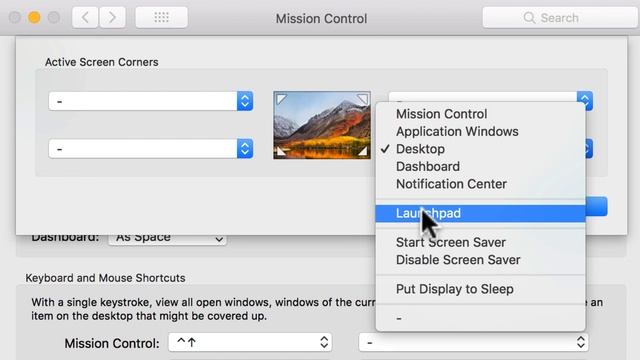This screenshot has height=360, width=640.
Task: Open Mission Control keyboard shortcut dropdown
Action: 250,342
